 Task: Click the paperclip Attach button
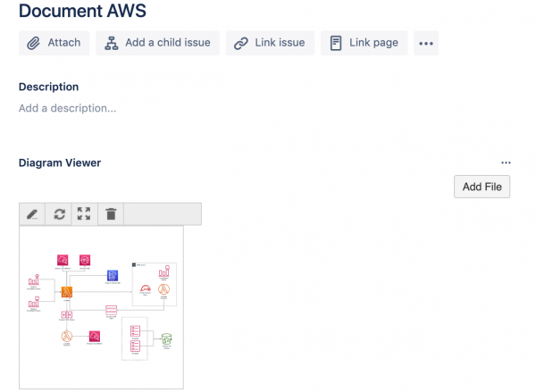pos(54,43)
